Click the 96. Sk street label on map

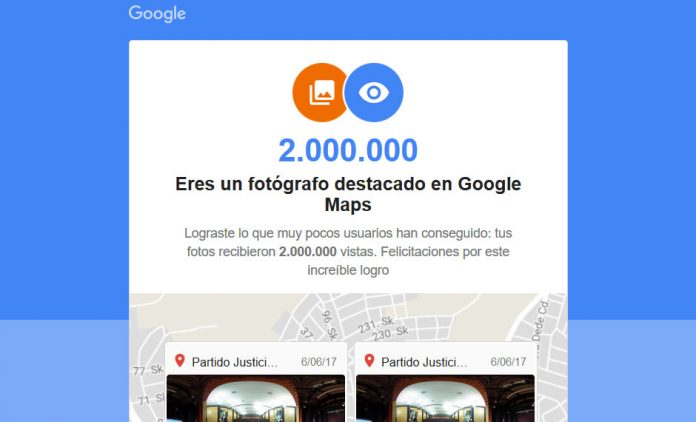tap(329, 325)
